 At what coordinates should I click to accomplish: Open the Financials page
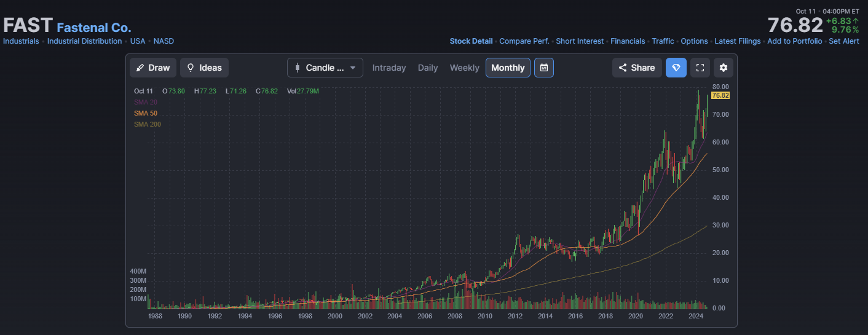click(x=628, y=41)
